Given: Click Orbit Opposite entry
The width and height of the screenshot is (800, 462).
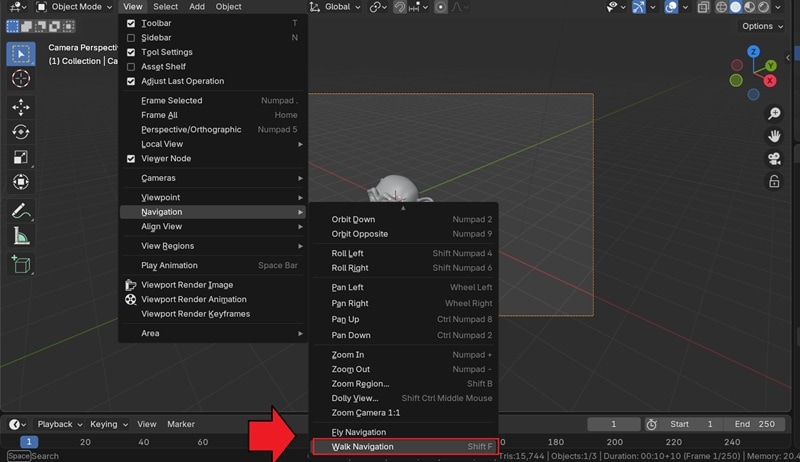Looking at the screenshot, I should (x=405, y=234).
